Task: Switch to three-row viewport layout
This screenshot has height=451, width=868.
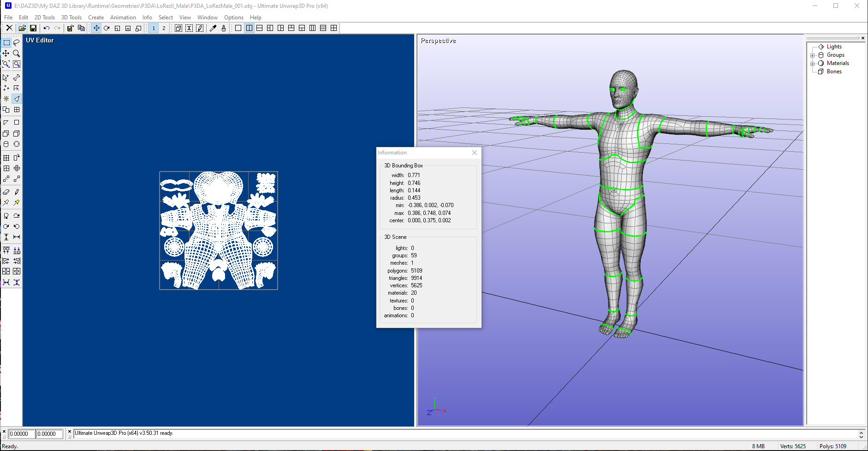Action: [x=323, y=28]
